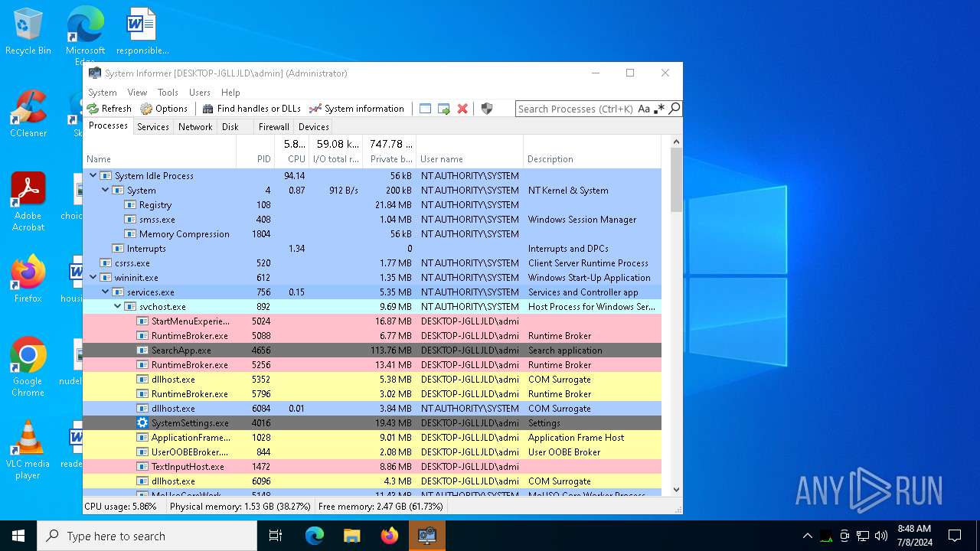The width and height of the screenshot is (980, 551).
Task: Collapse the wininit.exe tree node
Action: [93, 278]
